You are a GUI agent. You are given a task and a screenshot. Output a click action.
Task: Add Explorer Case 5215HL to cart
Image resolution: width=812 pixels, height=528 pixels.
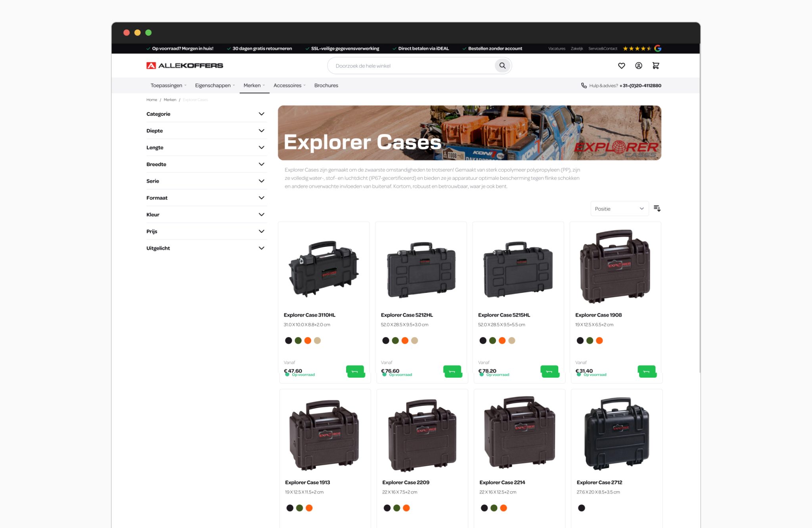[550, 371]
